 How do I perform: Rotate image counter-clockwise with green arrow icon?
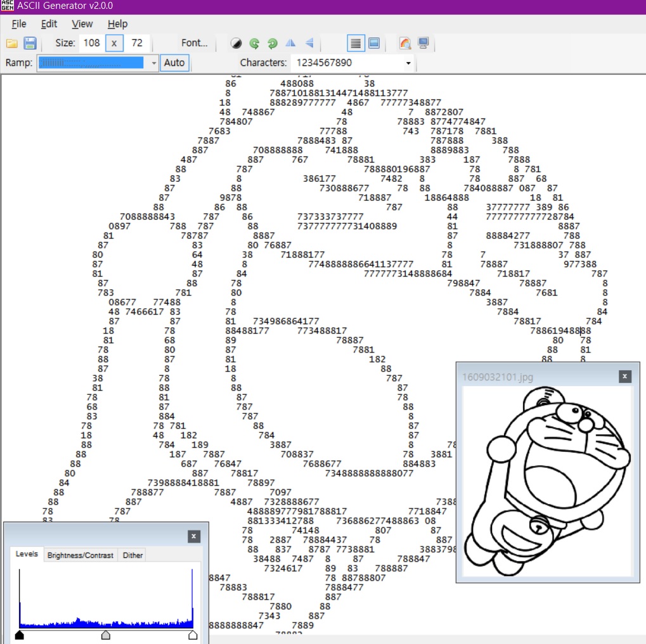click(x=254, y=43)
